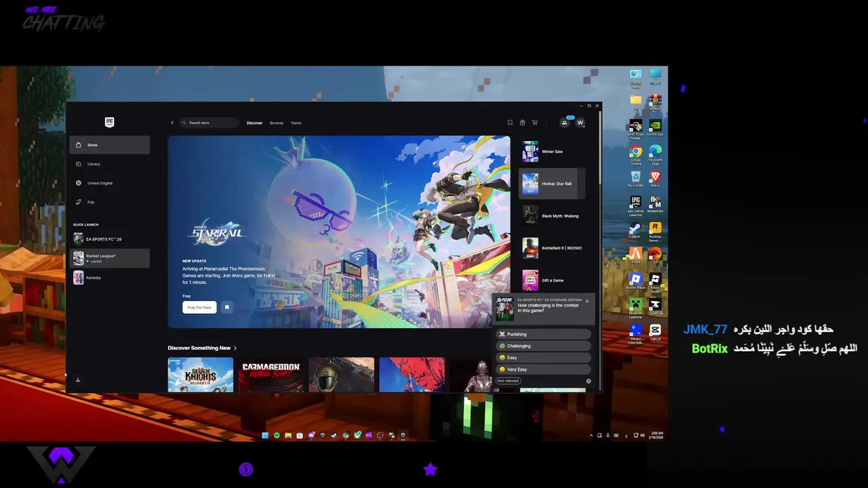Focus the Search store field
The height and width of the screenshot is (488, 868).
point(209,123)
